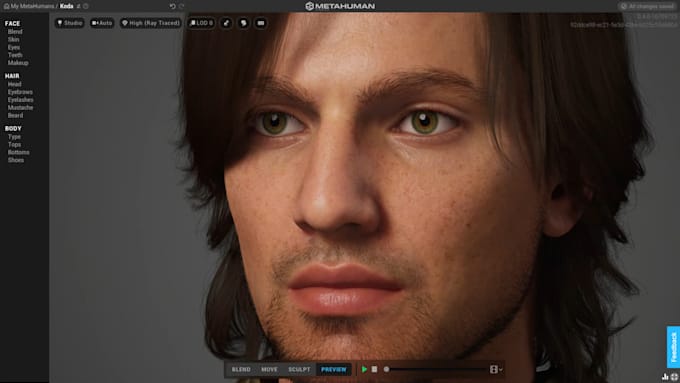680x383 pixels.
Task: Click the HAIR section header
Action: pyautogui.click(x=12, y=76)
